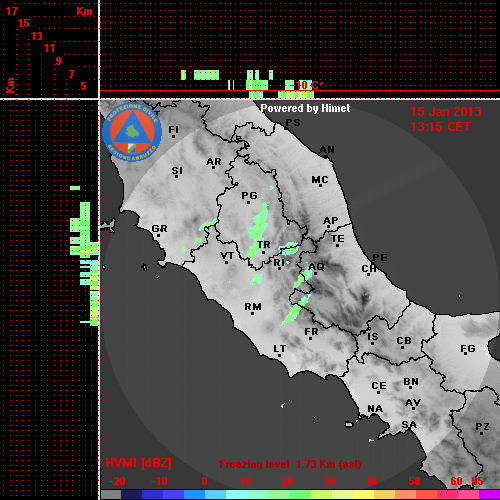Select the PZ city label
This screenshot has height=500, width=500.
pos(482,427)
